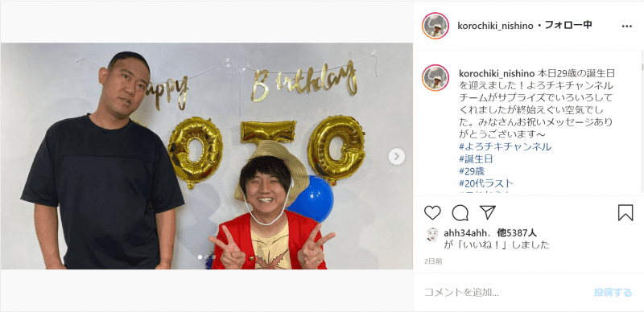Open hashtag #29歳

[472, 171]
